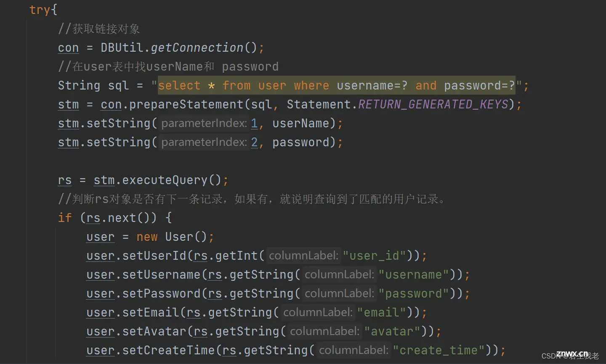The width and height of the screenshot is (606, 364).
Task: Click the setUsername method name
Action: click(161, 274)
